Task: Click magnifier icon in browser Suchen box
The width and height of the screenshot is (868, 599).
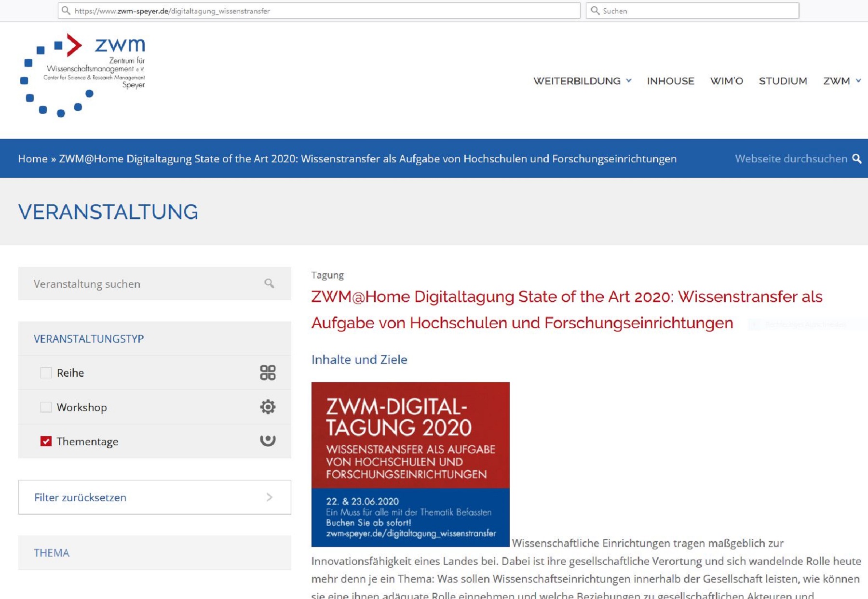Action: pos(595,11)
